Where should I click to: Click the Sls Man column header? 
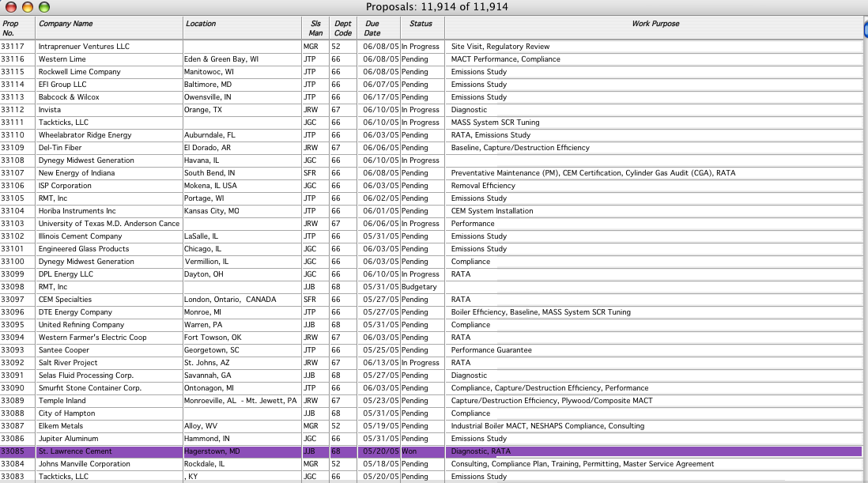coord(315,28)
